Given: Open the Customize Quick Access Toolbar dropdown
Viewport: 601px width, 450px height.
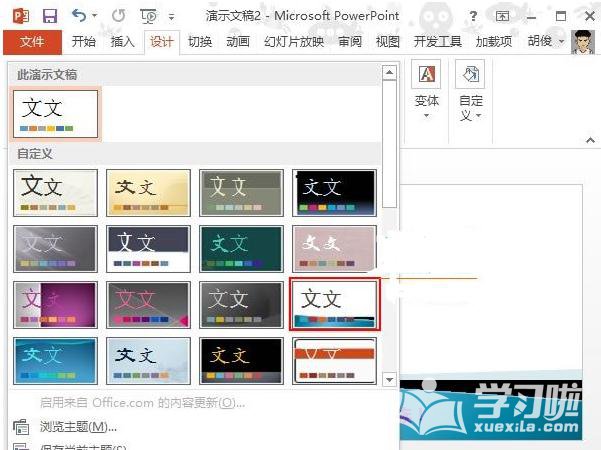Looking at the screenshot, I should [171, 16].
